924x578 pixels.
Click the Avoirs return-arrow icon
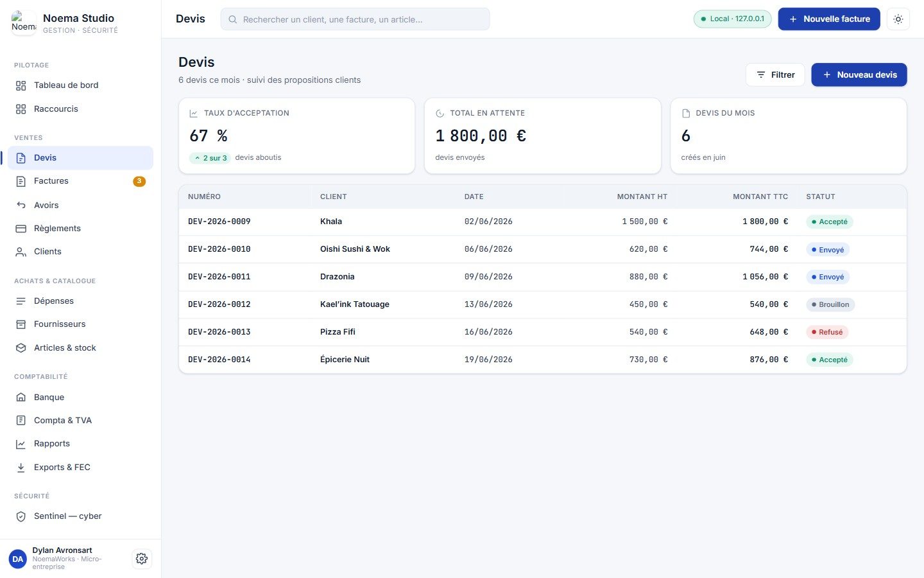[21, 206]
